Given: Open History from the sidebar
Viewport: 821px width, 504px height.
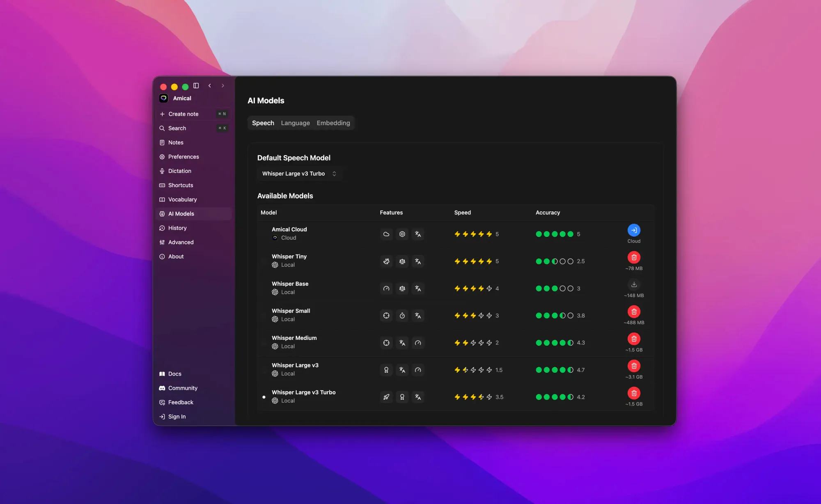Looking at the screenshot, I should (x=177, y=228).
